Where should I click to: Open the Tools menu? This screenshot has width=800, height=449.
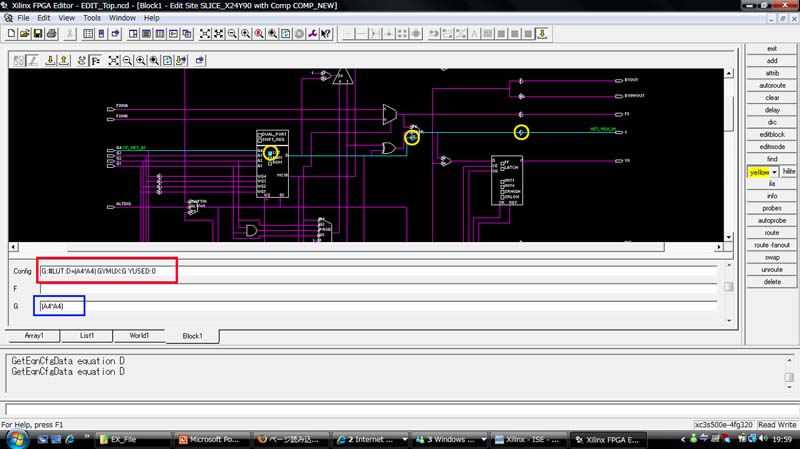[92, 18]
